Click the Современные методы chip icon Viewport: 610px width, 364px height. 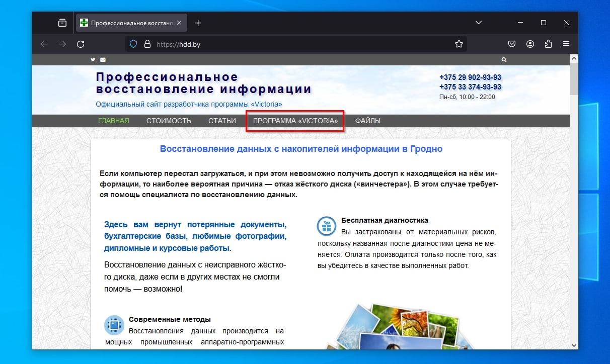click(114, 325)
